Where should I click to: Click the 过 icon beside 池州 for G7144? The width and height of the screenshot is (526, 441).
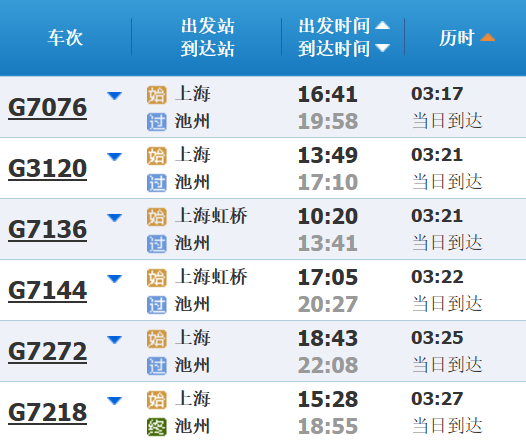tap(157, 305)
